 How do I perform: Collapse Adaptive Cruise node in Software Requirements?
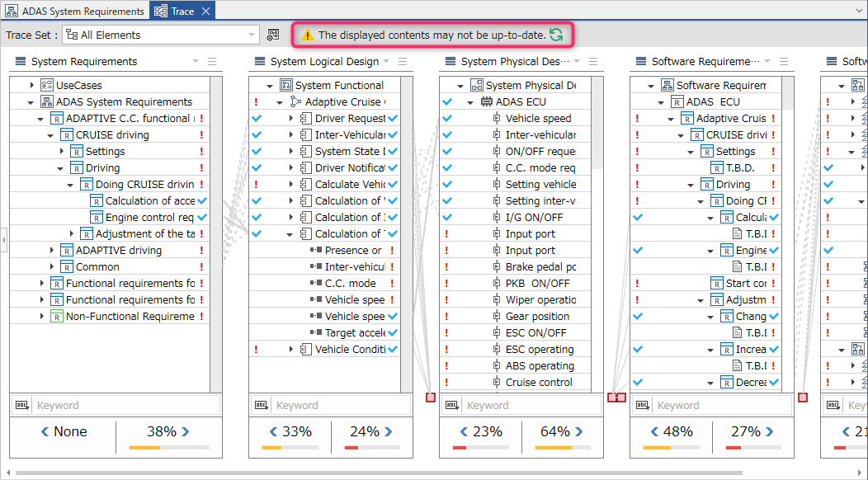(x=670, y=119)
